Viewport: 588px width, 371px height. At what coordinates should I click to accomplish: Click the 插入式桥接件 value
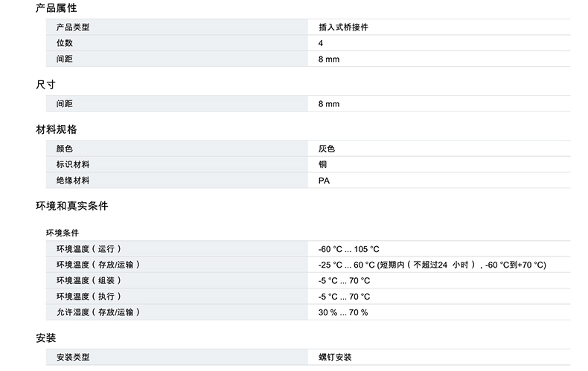343,28
